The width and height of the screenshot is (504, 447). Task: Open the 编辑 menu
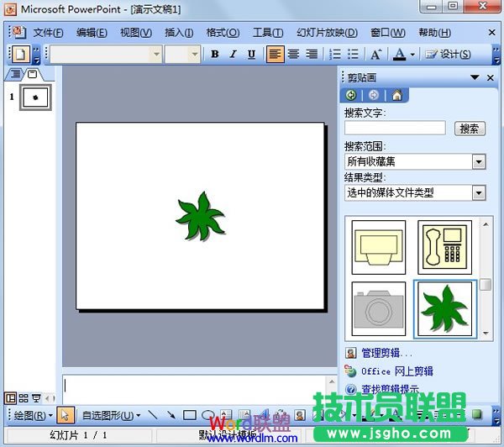tap(92, 33)
